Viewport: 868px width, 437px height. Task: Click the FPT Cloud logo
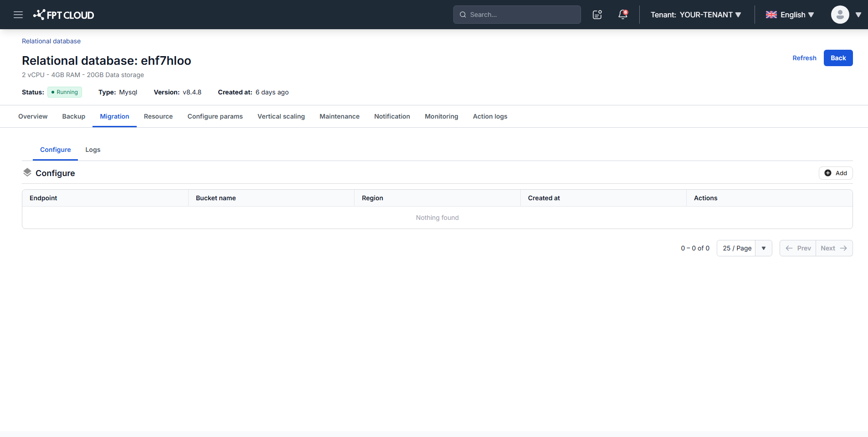pos(63,15)
